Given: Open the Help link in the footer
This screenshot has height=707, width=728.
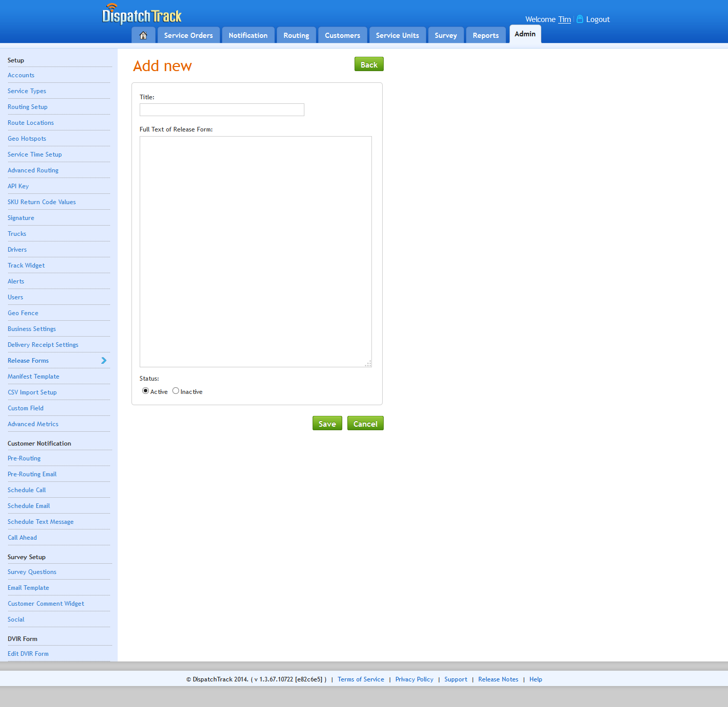Looking at the screenshot, I should 535,679.
